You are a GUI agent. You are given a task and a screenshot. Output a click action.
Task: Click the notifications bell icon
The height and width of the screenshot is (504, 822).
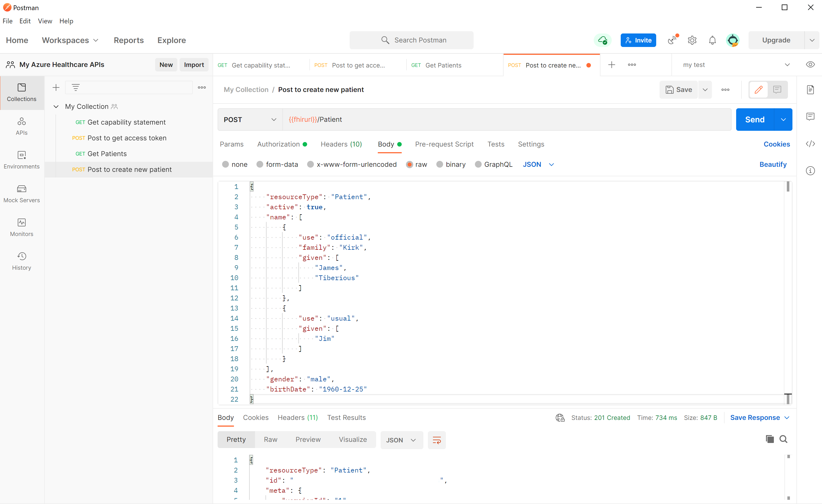[712, 40]
